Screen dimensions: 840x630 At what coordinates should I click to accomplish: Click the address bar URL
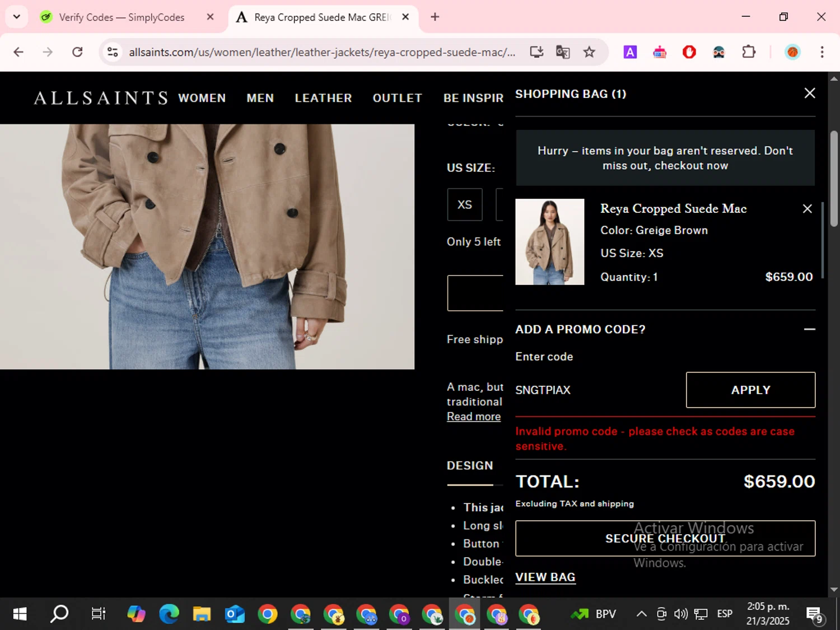click(322, 52)
